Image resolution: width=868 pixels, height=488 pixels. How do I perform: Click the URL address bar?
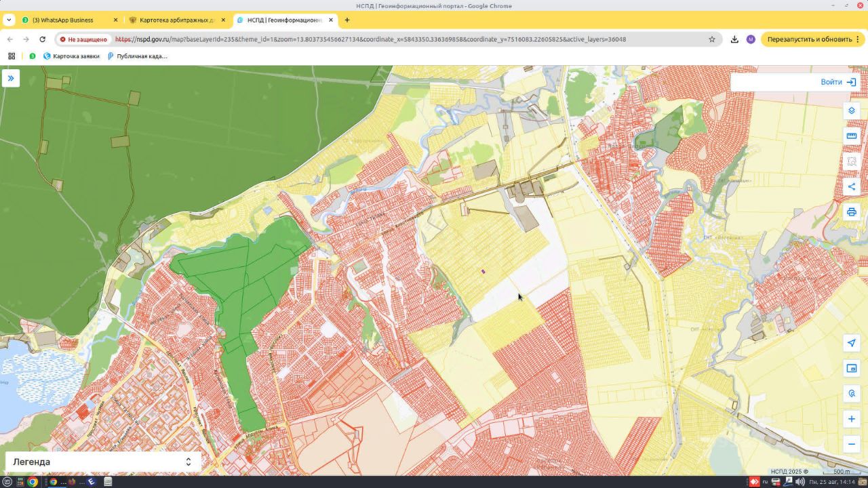click(407, 39)
